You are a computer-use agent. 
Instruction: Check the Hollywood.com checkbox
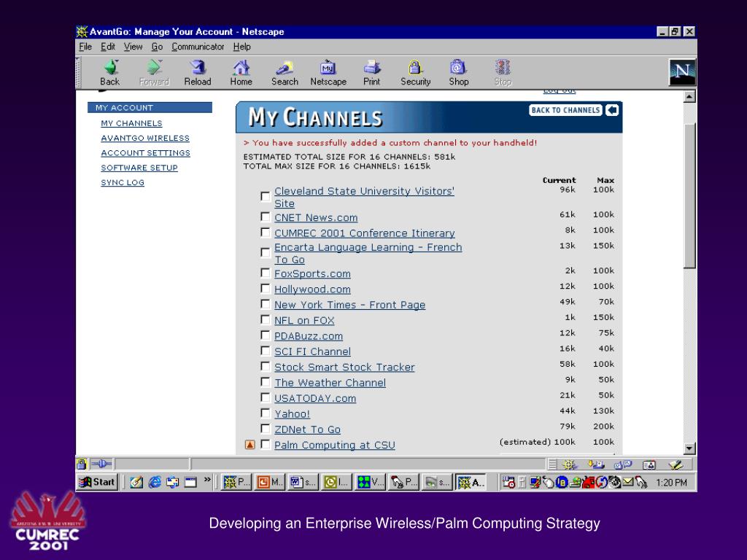click(x=266, y=289)
